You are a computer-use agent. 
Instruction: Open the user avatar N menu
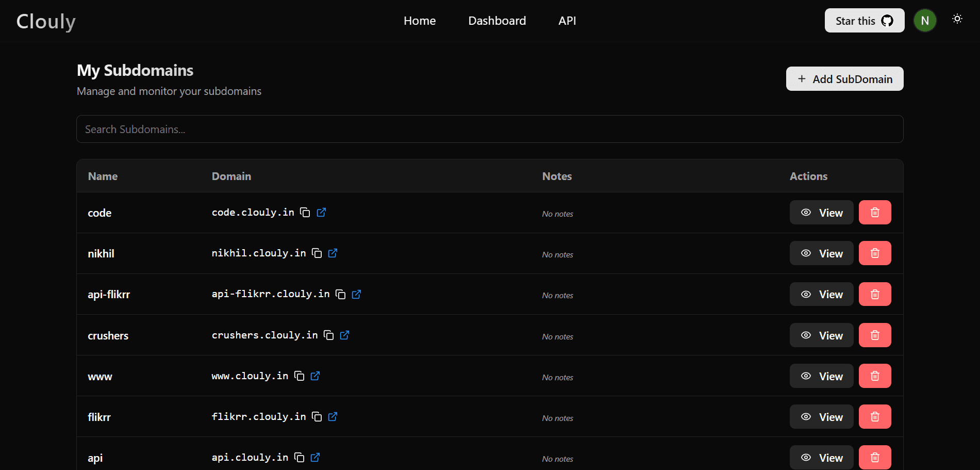tap(925, 21)
